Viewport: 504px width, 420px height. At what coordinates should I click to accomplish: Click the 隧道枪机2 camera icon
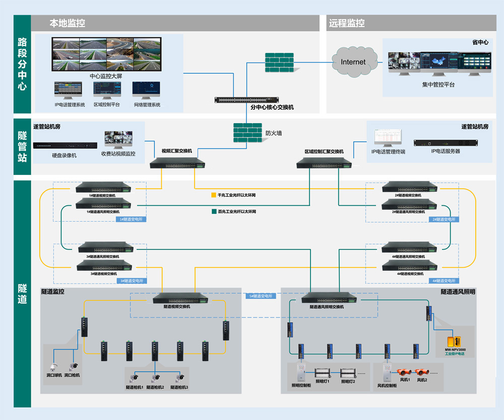pyautogui.click(x=155, y=377)
